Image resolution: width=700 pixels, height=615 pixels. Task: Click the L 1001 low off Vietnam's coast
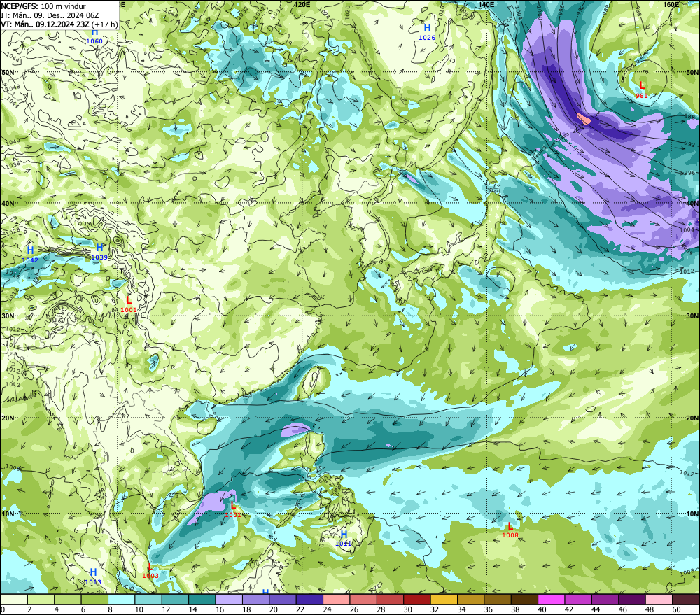(232, 509)
